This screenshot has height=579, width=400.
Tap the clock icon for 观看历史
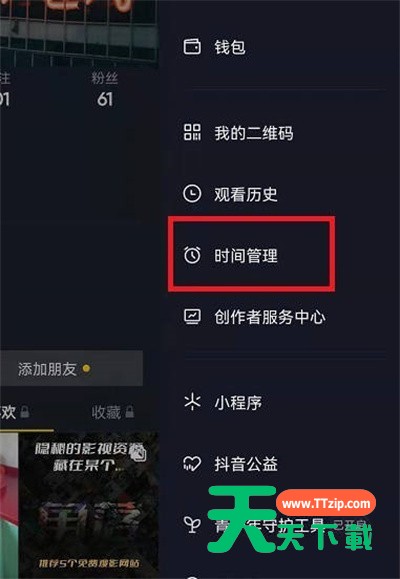[x=192, y=194]
